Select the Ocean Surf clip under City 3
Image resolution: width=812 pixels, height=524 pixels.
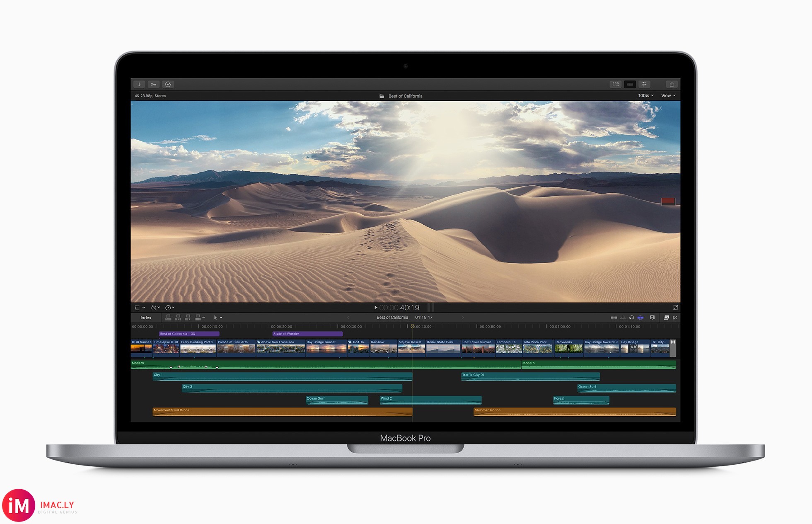337,400
